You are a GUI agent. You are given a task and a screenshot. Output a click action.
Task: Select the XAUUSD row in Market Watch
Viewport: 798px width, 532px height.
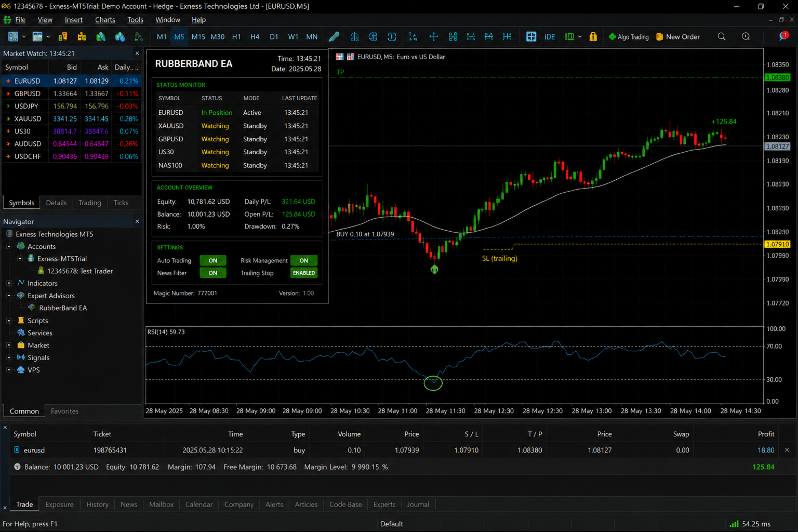[x=72, y=118]
